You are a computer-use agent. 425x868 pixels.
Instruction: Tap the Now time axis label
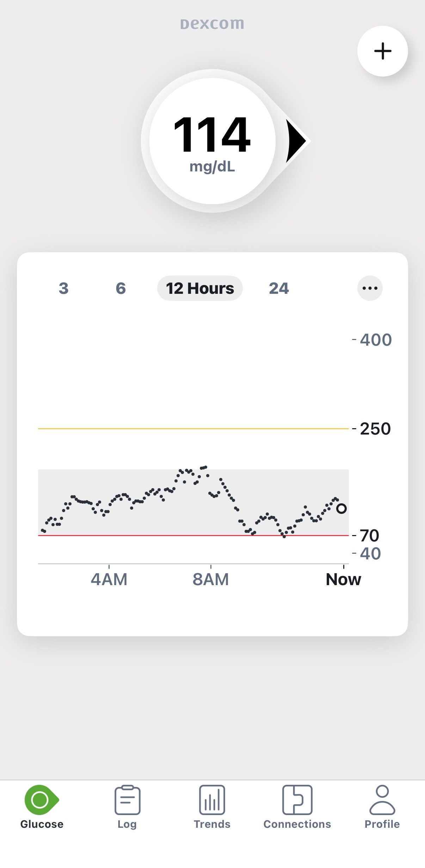(344, 579)
